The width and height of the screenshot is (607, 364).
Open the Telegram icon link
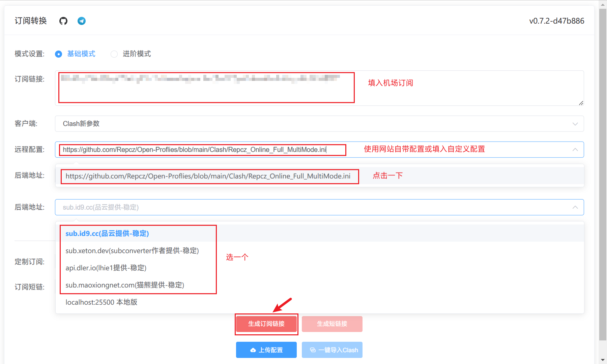pos(82,21)
